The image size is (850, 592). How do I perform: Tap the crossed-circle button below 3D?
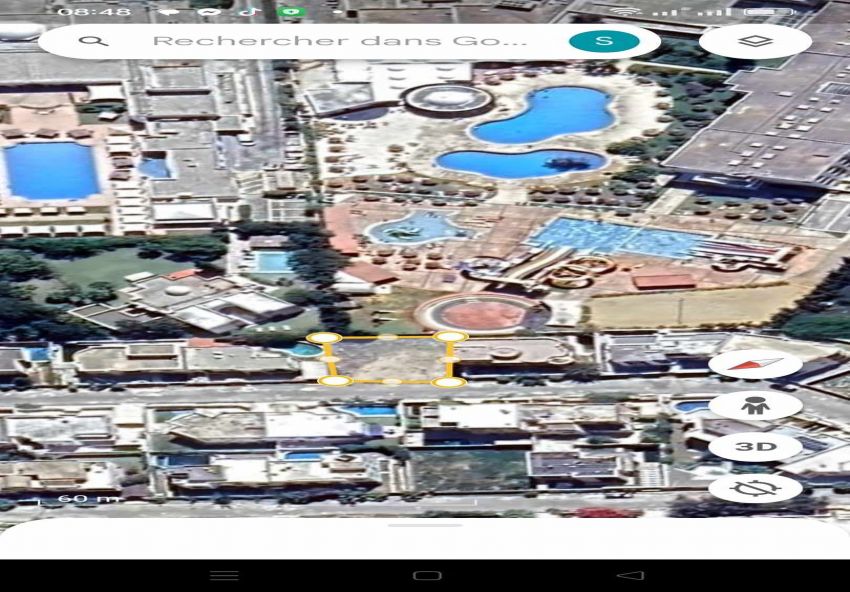(x=755, y=488)
